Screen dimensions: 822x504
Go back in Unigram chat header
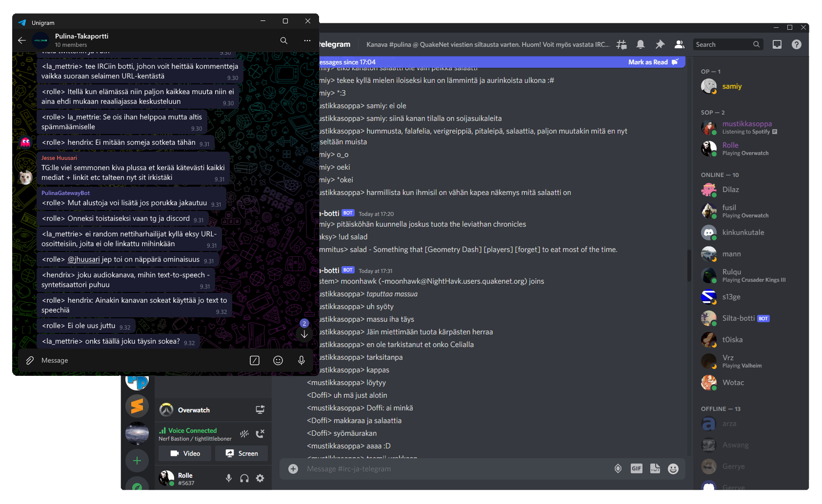point(21,40)
